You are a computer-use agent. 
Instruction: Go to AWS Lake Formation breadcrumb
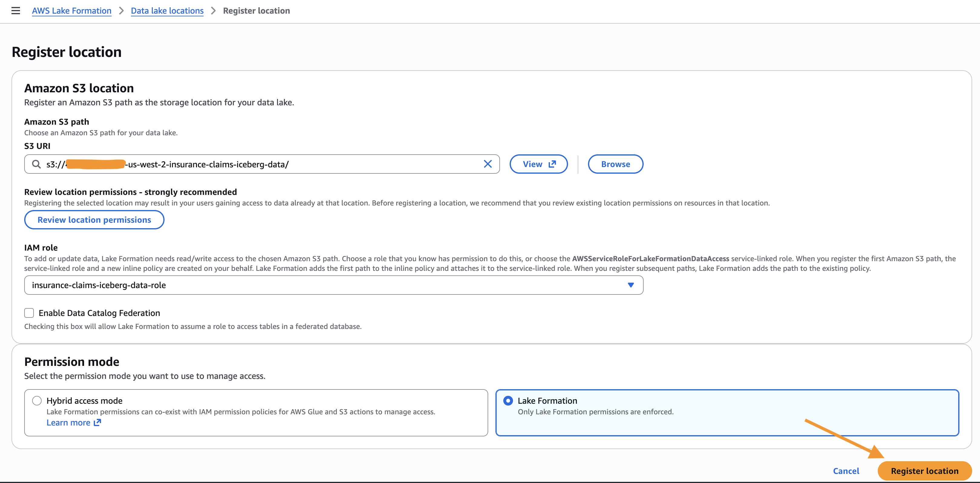pyautogui.click(x=71, y=11)
